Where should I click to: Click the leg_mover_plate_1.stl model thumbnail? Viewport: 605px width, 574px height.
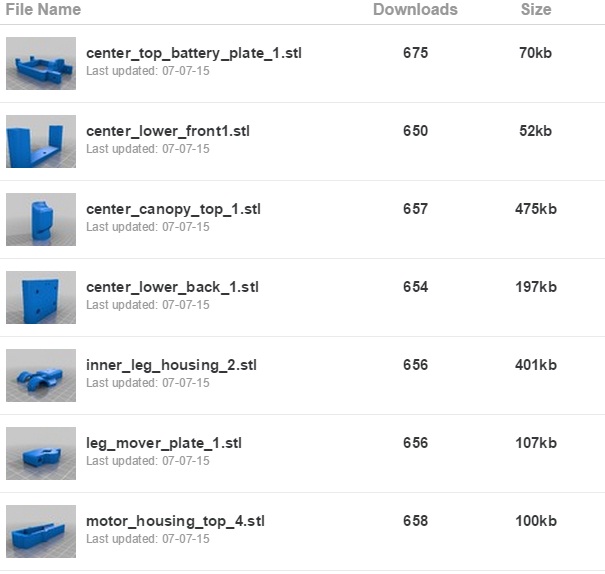pos(41,453)
